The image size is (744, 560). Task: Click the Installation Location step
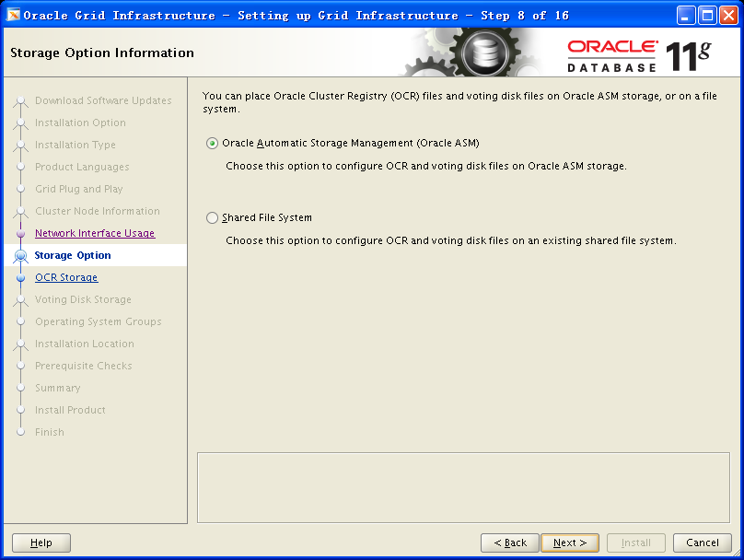click(x=85, y=344)
